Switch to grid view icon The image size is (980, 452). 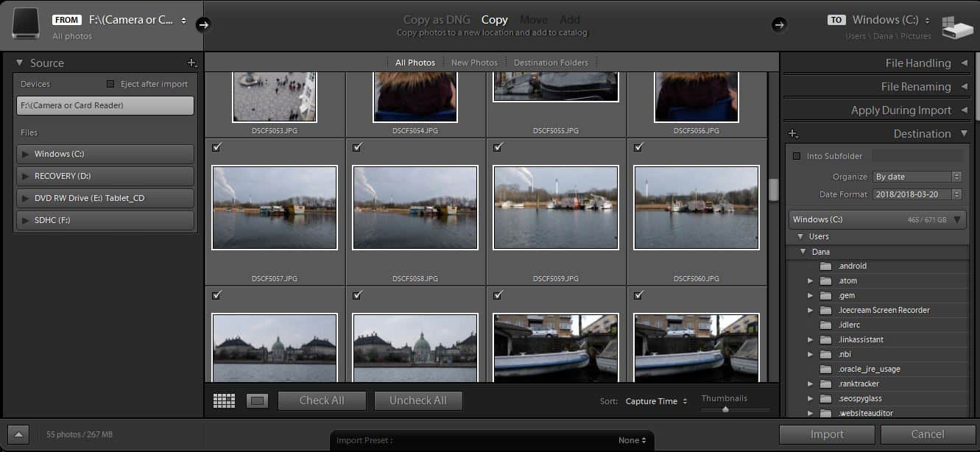pos(224,400)
